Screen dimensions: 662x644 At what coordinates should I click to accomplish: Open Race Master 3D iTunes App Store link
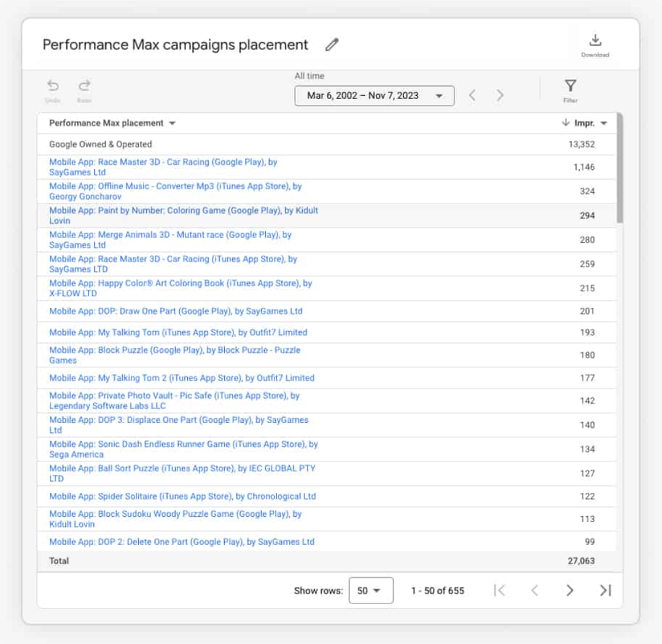(x=173, y=264)
